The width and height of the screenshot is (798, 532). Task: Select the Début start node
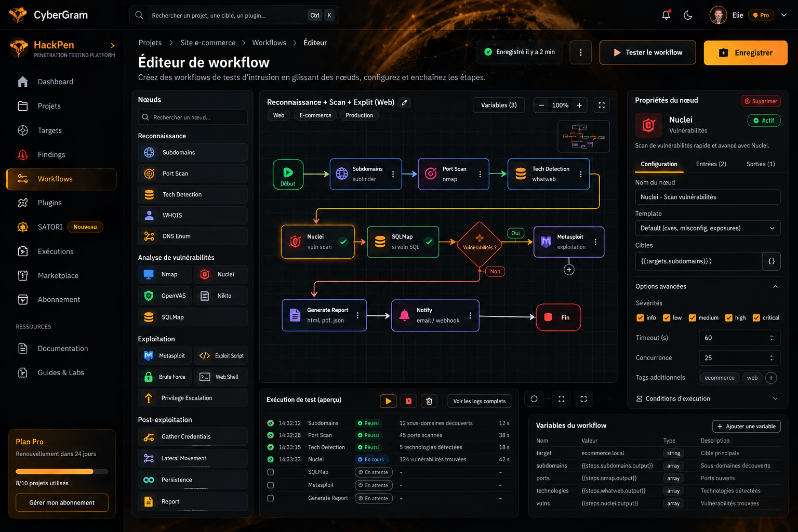coord(288,174)
